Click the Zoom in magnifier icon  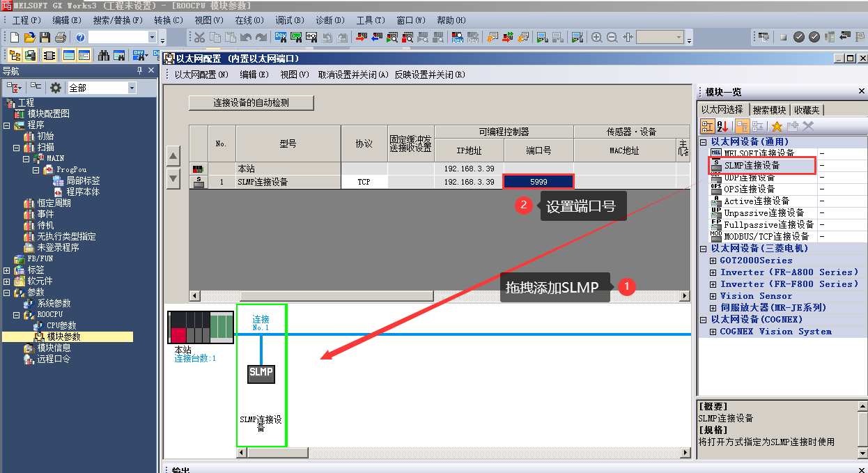pyautogui.click(x=597, y=37)
